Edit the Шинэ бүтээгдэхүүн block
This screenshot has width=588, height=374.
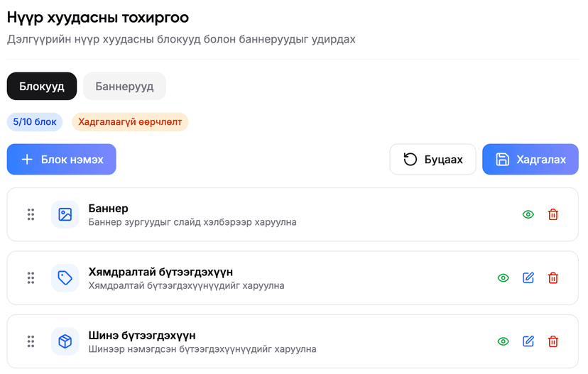[528, 341]
